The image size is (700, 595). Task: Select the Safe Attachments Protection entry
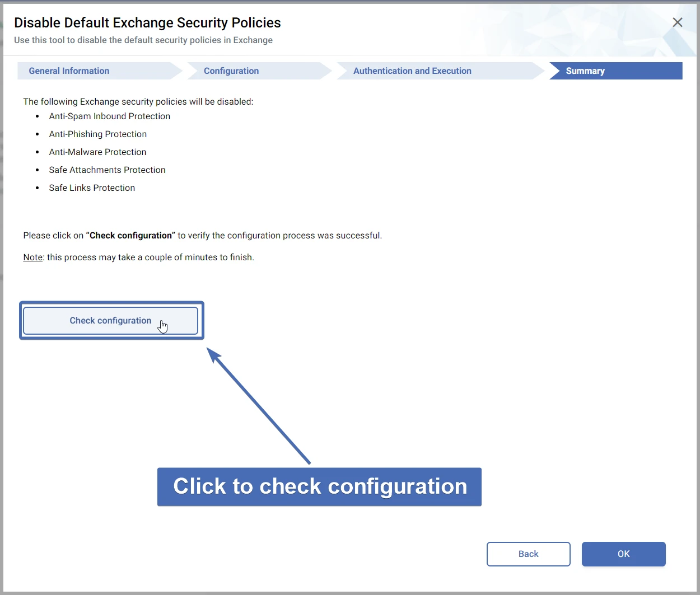pyautogui.click(x=107, y=170)
